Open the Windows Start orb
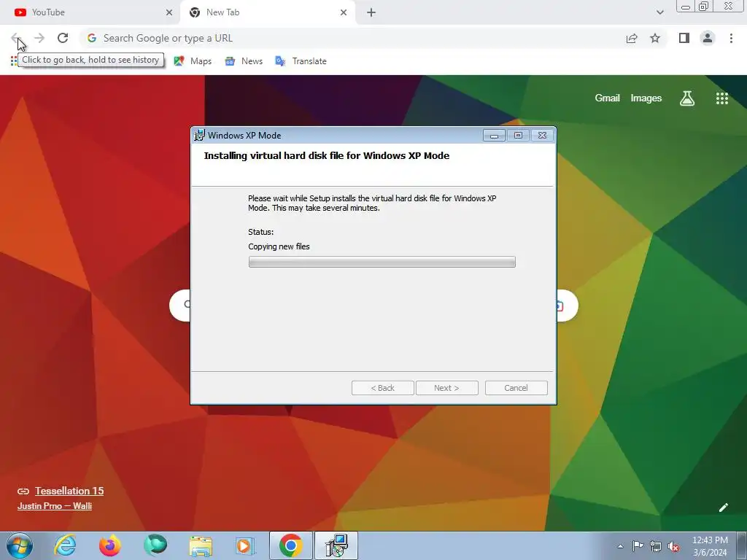 click(x=20, y=545)
